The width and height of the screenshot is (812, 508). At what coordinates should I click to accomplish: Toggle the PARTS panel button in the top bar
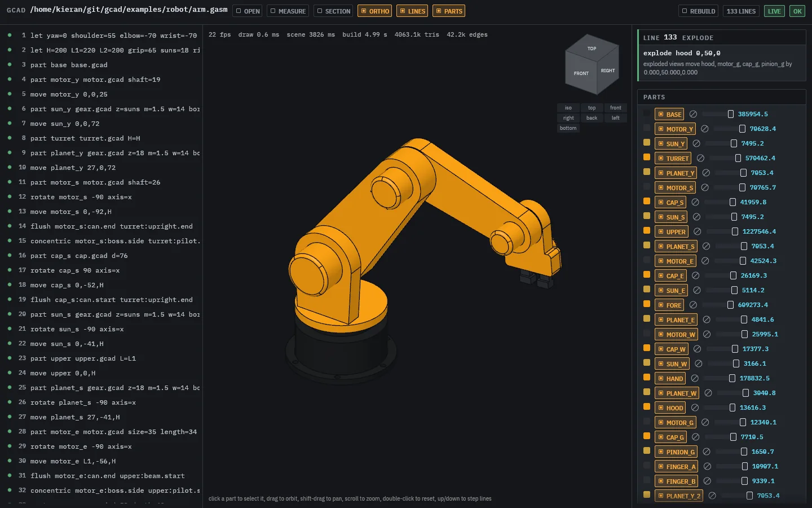[449, 11]
